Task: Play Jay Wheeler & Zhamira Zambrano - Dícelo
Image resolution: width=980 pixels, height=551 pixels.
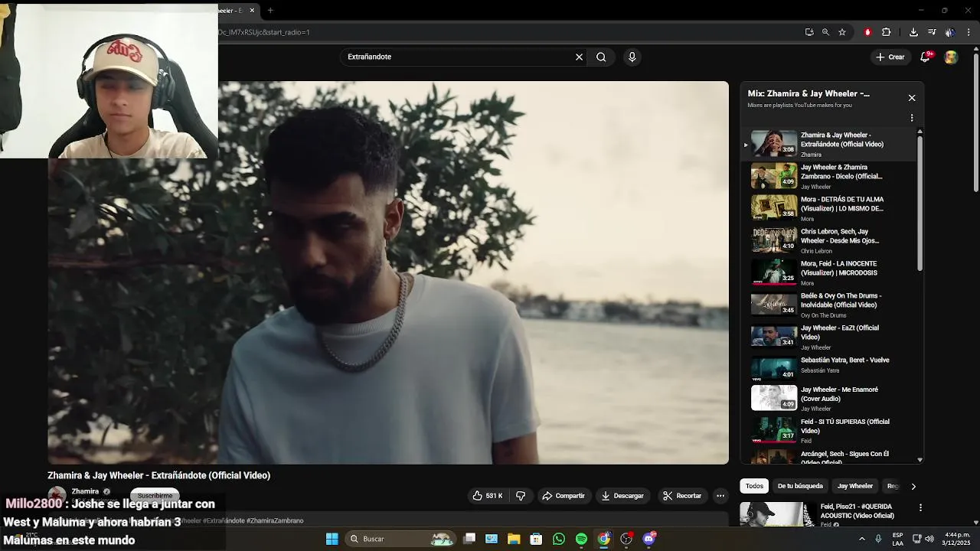Action: tap(828, 176)
